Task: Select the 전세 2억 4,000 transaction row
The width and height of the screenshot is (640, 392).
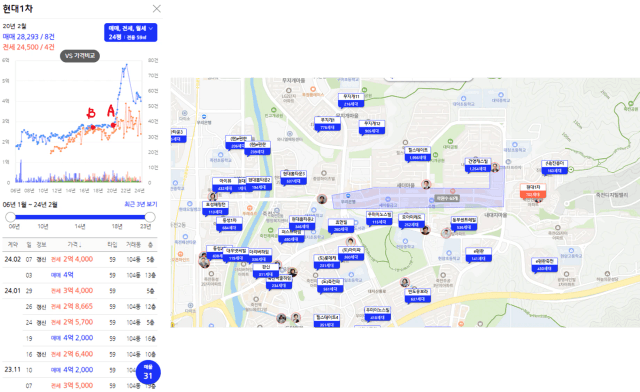Action: [80, 259]
